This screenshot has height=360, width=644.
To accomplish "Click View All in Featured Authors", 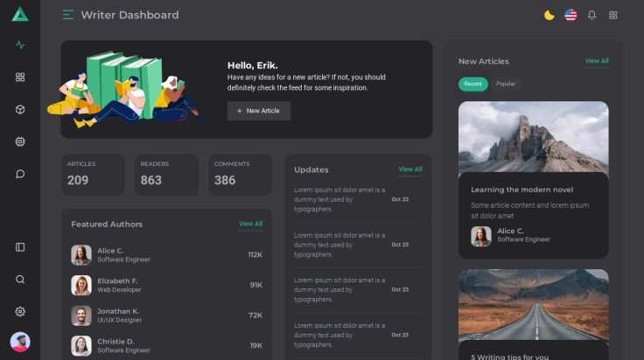I will [250, 224].
